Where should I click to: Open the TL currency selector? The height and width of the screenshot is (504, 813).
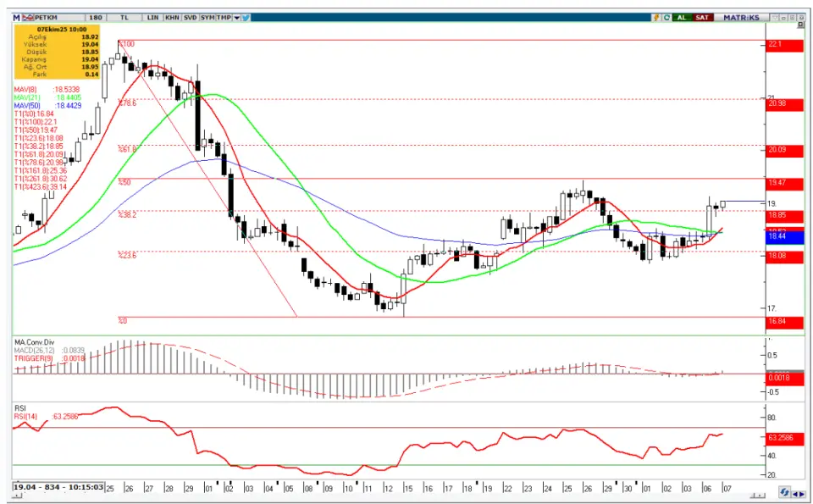(x=124, y=17)
